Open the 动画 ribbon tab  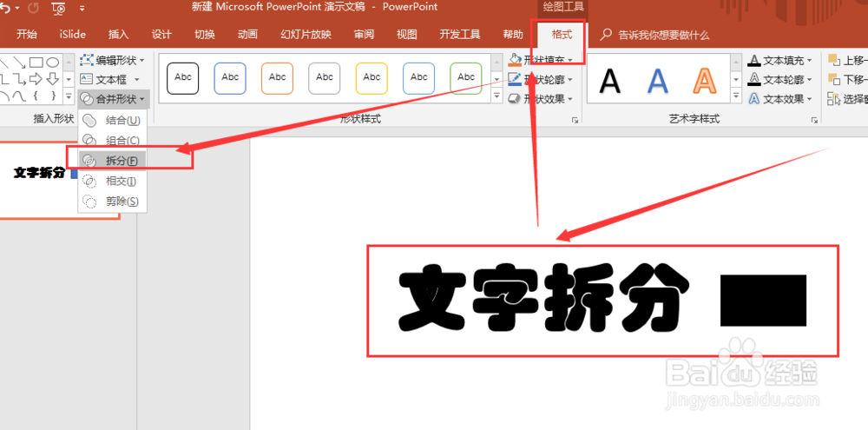click(247, 35)
